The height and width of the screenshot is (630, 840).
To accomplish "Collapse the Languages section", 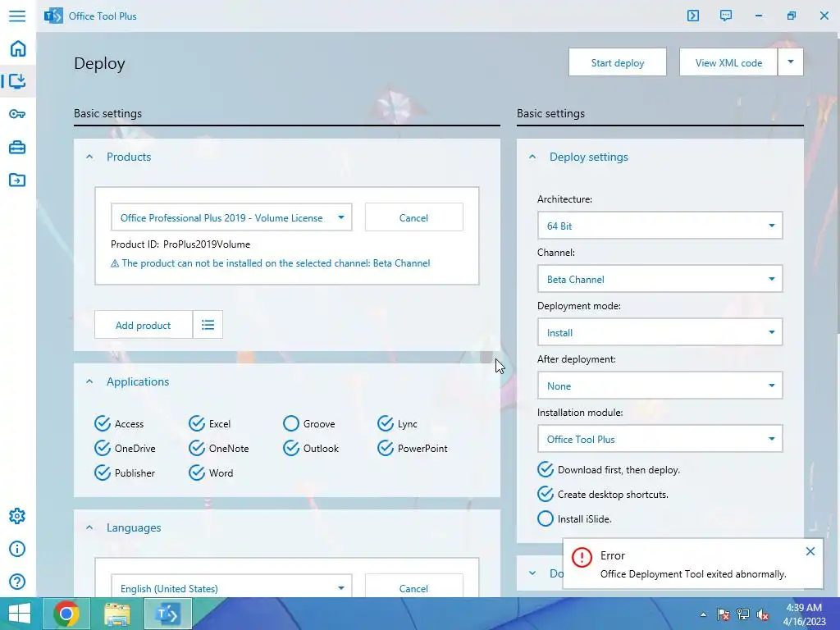I will (x=89, y=527).
